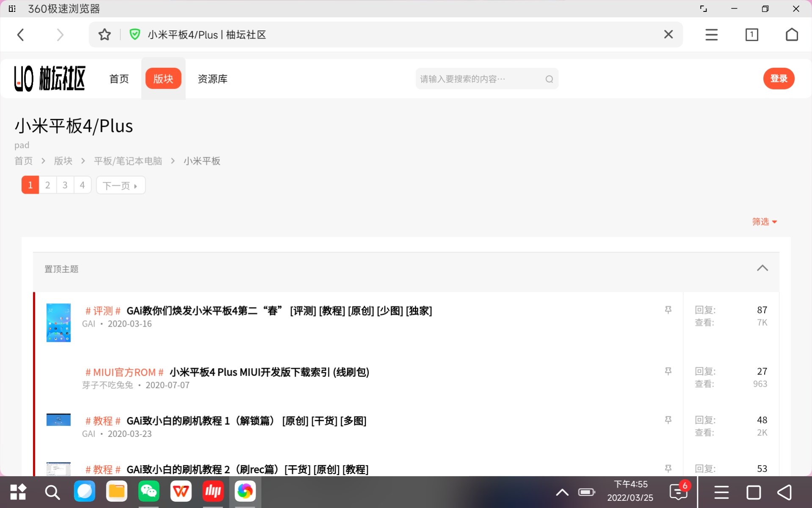Image resolution: width=812 pixels, height=508 pixels.
Task: Click the 小米平板 breadcrumb link
Action: pos(202,161)
